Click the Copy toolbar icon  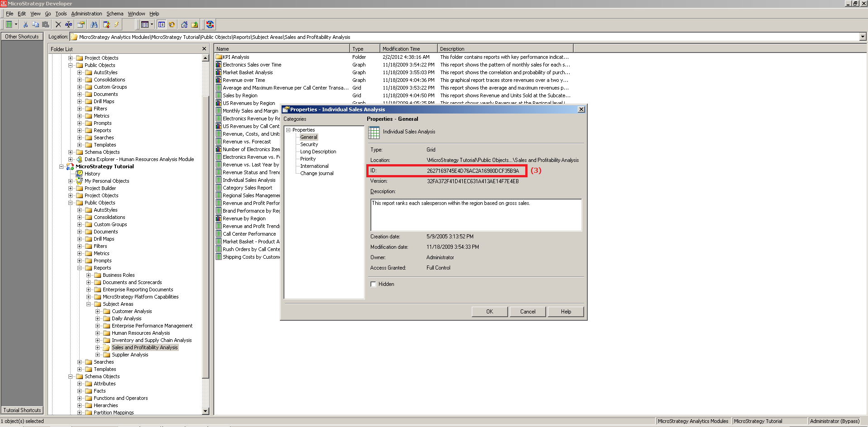35,24
